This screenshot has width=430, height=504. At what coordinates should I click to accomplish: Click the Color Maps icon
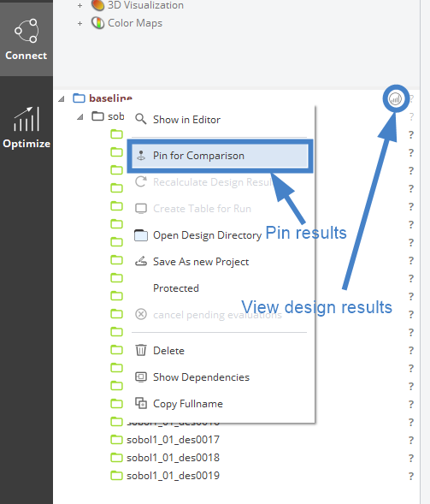[97, 23]
